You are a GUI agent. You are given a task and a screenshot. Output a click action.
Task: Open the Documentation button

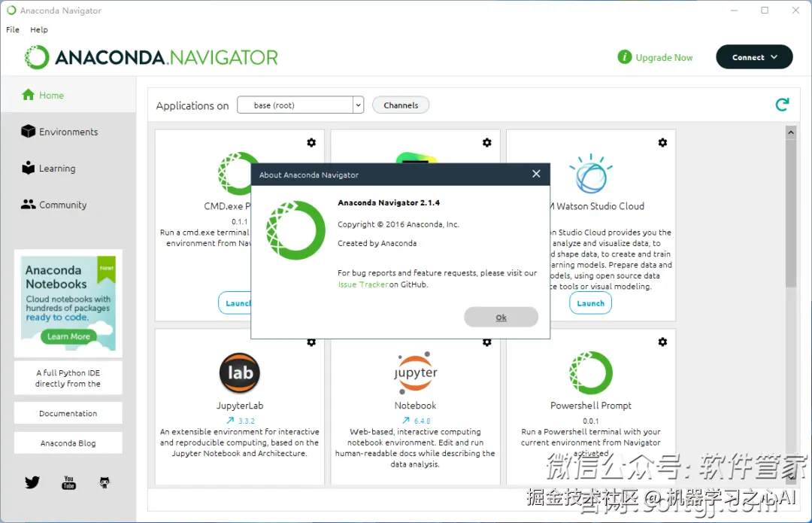(x=68, y=413)
